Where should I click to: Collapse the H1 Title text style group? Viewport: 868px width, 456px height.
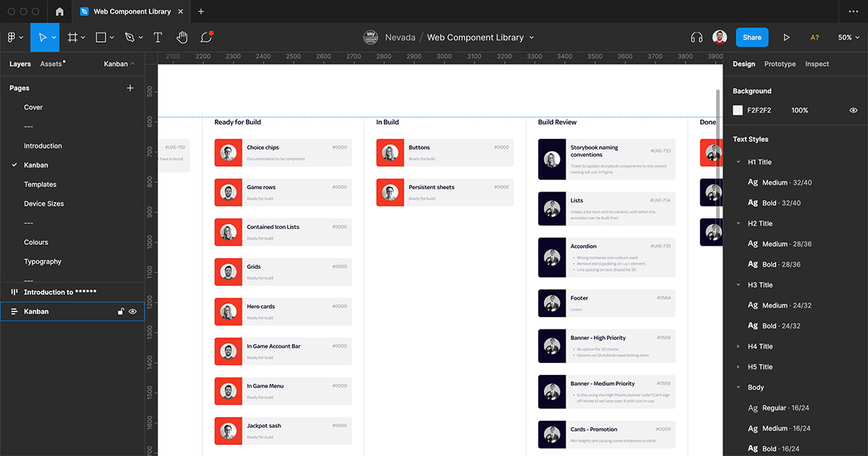(x=739, y=163)
